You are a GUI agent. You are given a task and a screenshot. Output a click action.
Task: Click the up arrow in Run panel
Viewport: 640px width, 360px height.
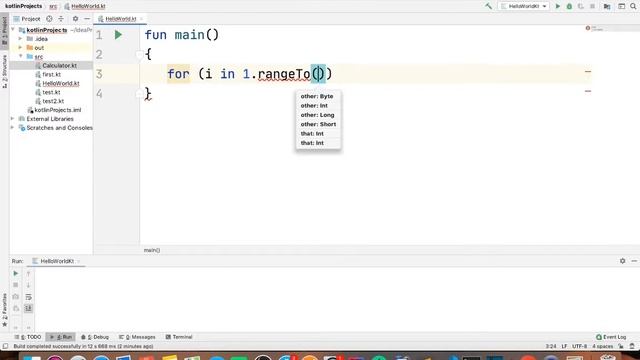click(28, 273)
